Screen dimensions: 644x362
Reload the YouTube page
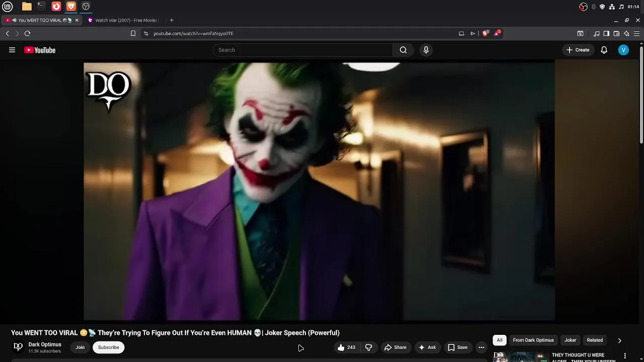27,33
